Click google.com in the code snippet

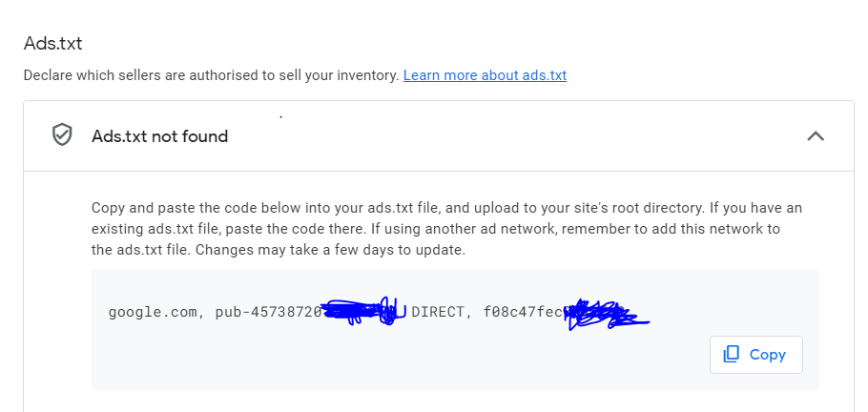click(153, 312)
